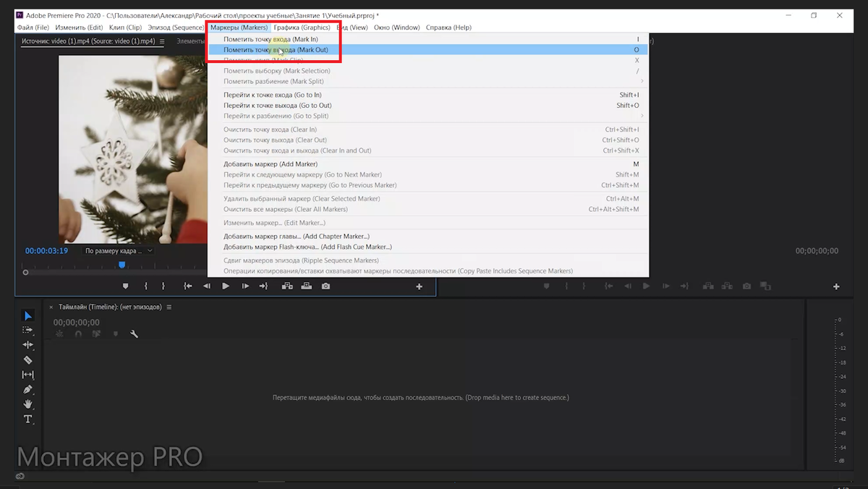The width and height of the screenshot is (868, 489).
Task: Toggle Snap on the timeline with magnet icon
Action: tap(78, 333)
